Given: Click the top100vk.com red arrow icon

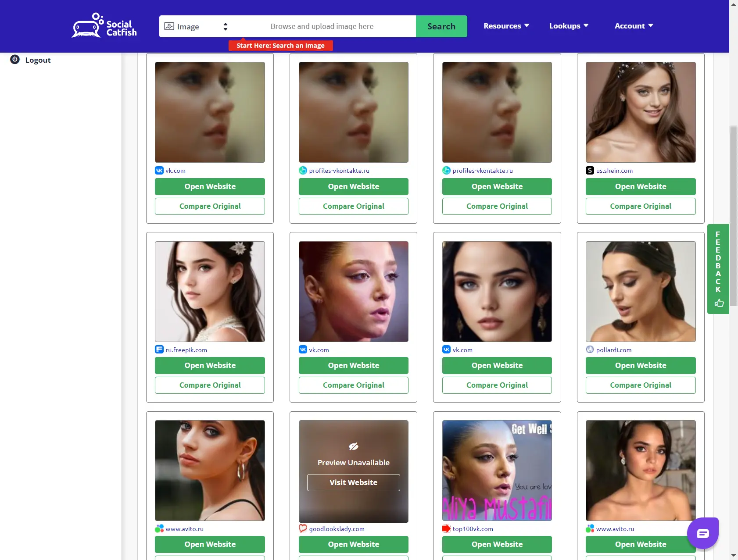Looking at the screenshot, I should click(x=446, y=528).
